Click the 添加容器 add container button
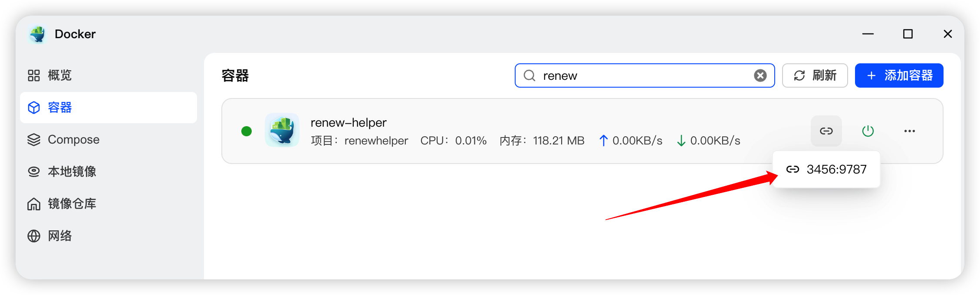Image resolution: width=980 pixels, height=295 pixels. tap(899, 75)
